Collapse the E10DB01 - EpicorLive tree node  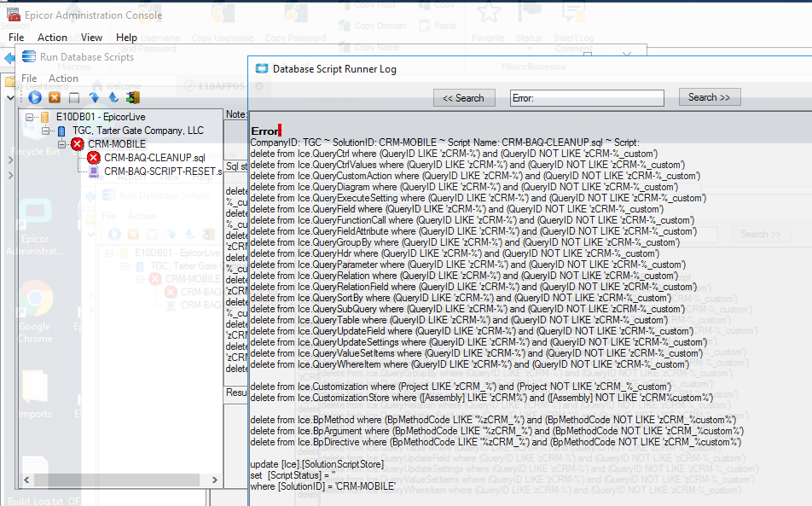(x=30, y=117)
